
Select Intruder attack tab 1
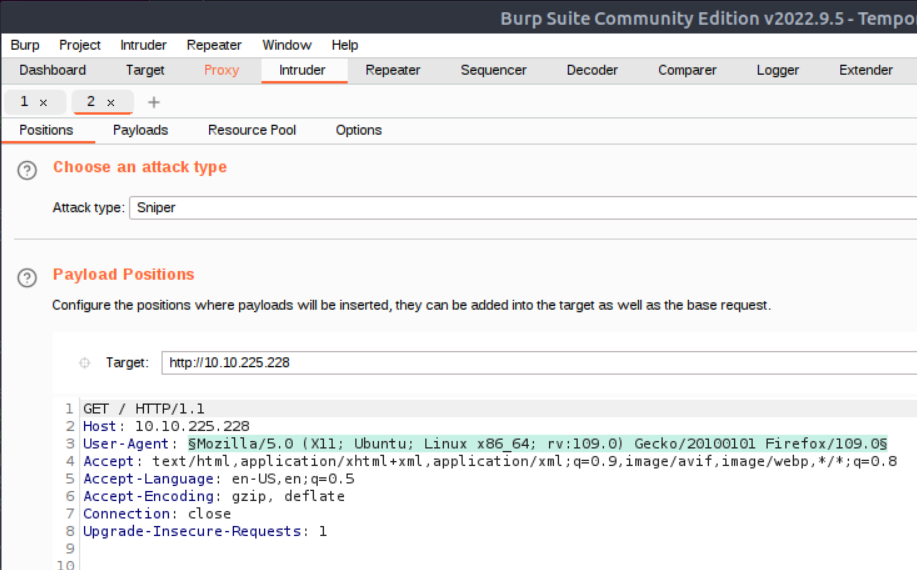click(x=25, y=102)
